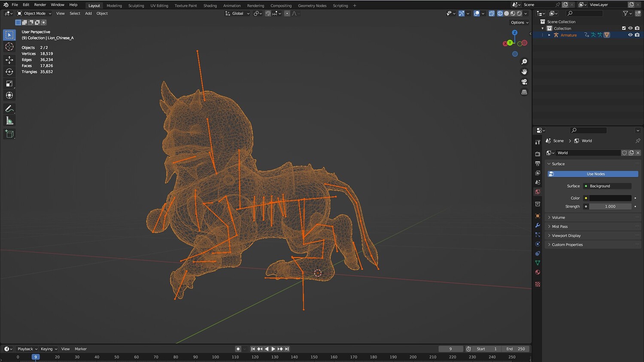Pick the Annotate tool
The height and width of the screenshot is (362, 644).
[x=9, y=109]
